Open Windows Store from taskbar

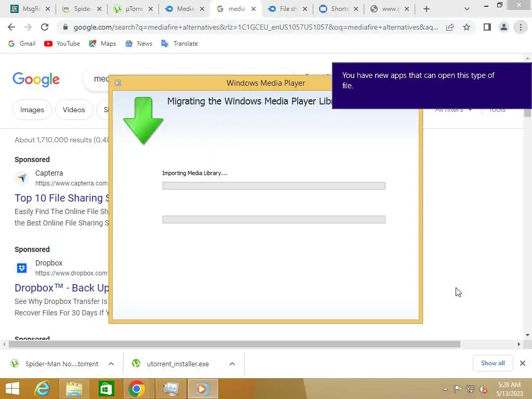(106, 389)
